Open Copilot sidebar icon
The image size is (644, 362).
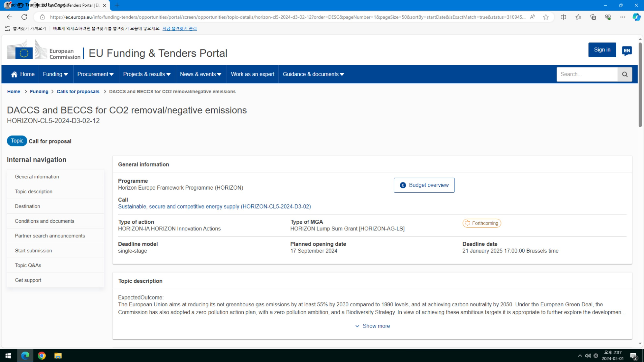636,17
